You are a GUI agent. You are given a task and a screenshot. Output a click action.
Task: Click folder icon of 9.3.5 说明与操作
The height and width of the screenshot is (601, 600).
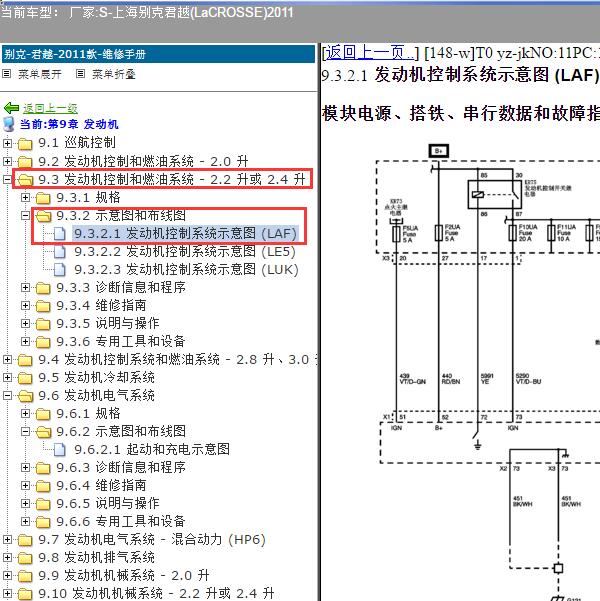pyautogui.click(x=43, y=324)
